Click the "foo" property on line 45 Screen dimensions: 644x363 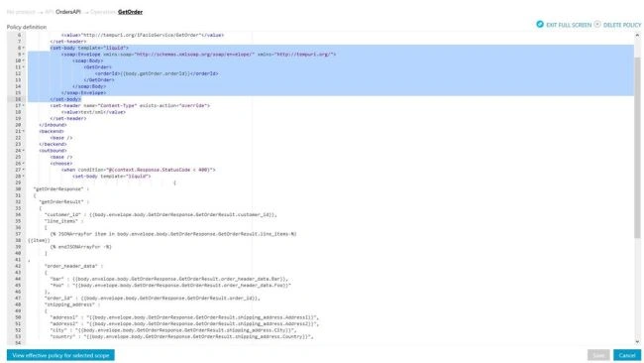tap(170, 286)
